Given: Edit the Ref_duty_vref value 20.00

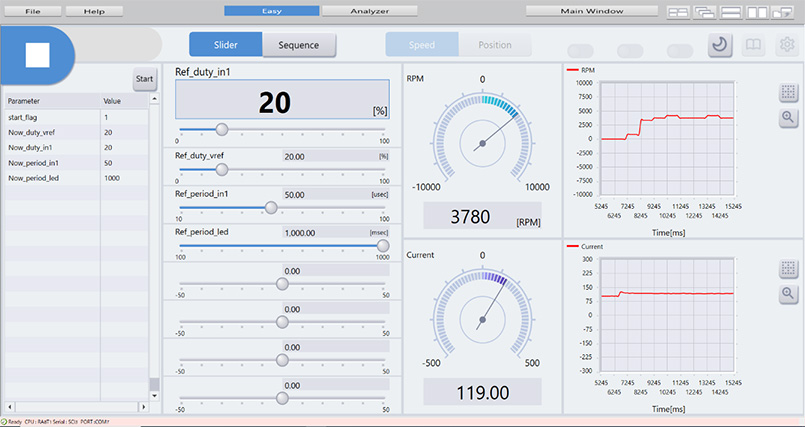Looking at the screenshot, I should click(x=336, y=157).
